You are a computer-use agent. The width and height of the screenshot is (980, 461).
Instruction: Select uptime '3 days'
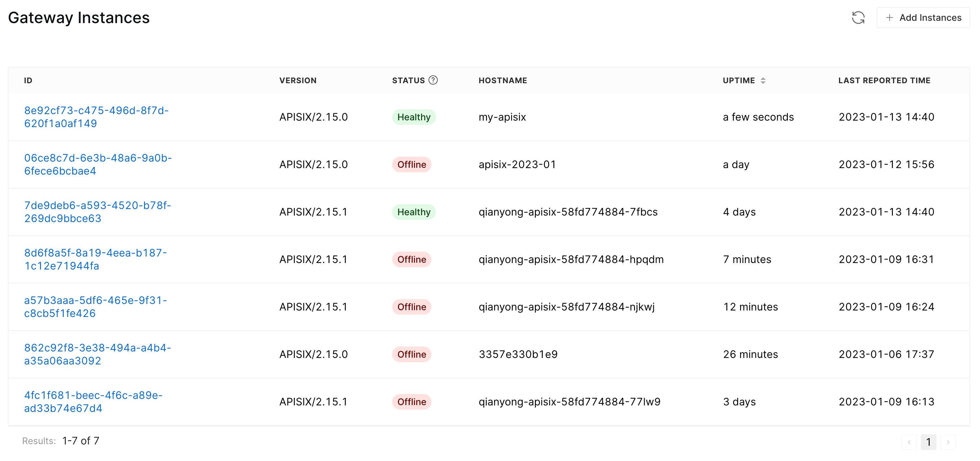pyautogui.click(x=739, y=402)
